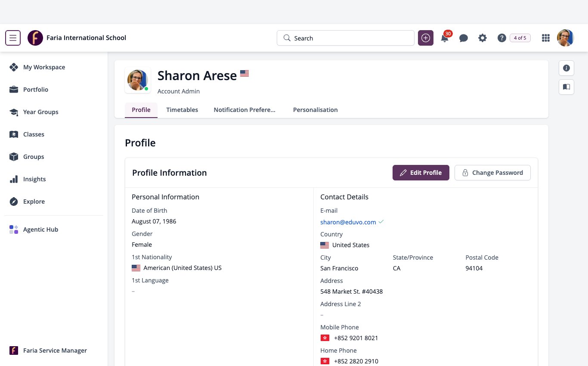
Task: Click the My Workspace sidebar icon
Action: (14, 67)
